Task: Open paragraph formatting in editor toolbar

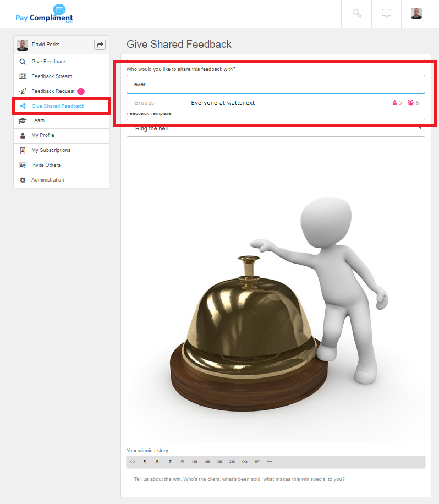Action: pos(145,462)
